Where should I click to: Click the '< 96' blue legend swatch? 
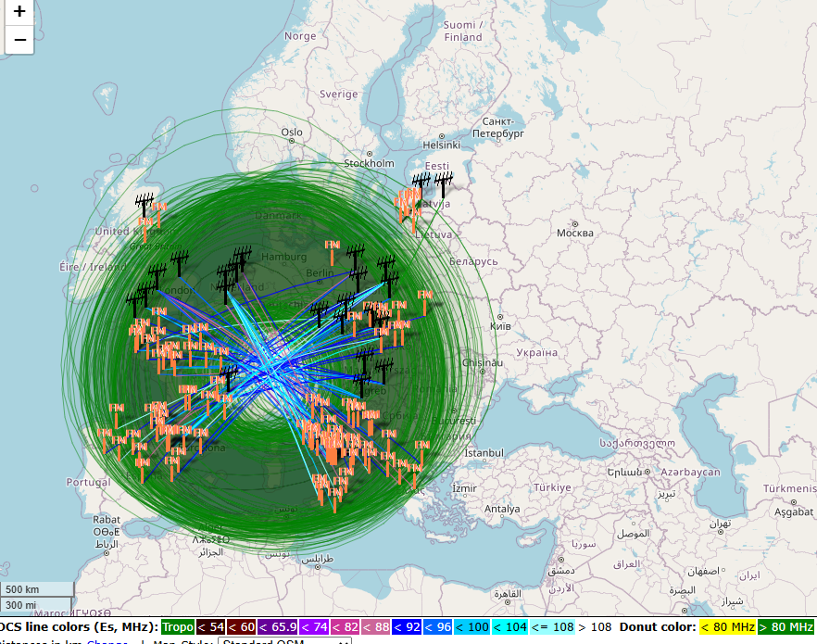point(437,626)
